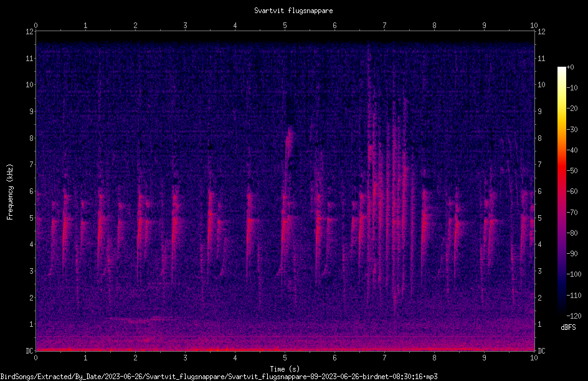This screenshot has width=588, height=381.
Task: Click the "10" tick on the bottom time axis
Action: click(x=534, y=358)
